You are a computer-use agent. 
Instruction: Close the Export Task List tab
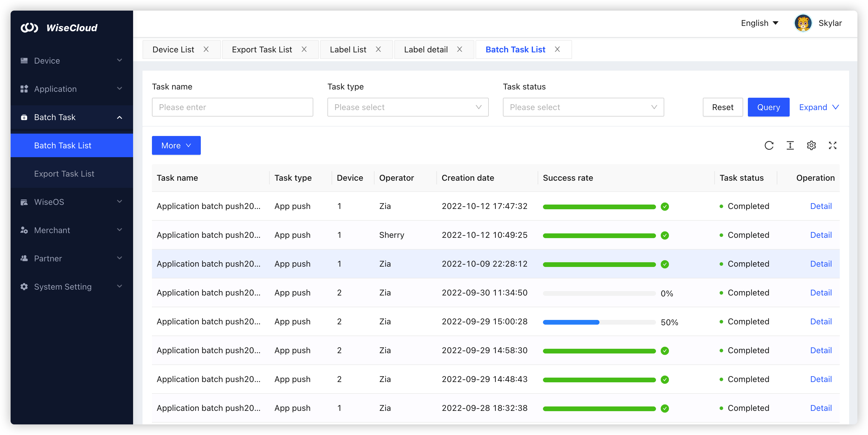(304, 49)
